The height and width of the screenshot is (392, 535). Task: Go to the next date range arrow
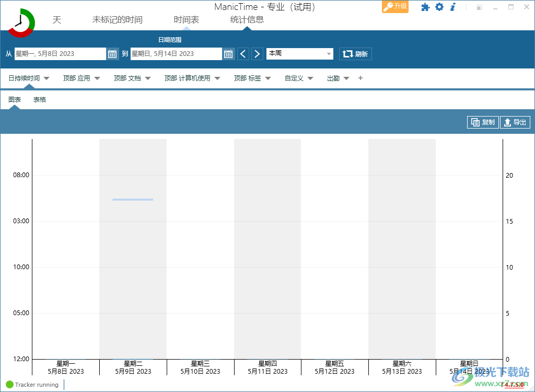point(257,54)
